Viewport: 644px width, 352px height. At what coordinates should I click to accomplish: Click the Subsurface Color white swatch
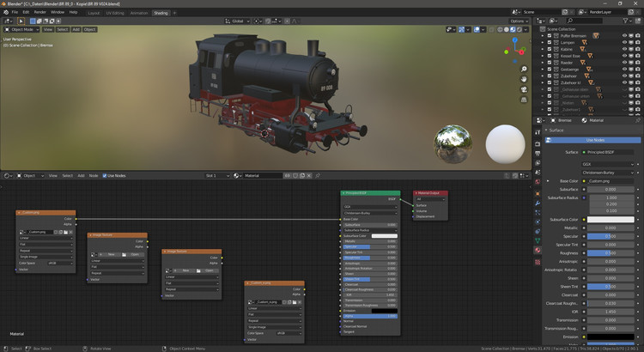coord(610,220)
